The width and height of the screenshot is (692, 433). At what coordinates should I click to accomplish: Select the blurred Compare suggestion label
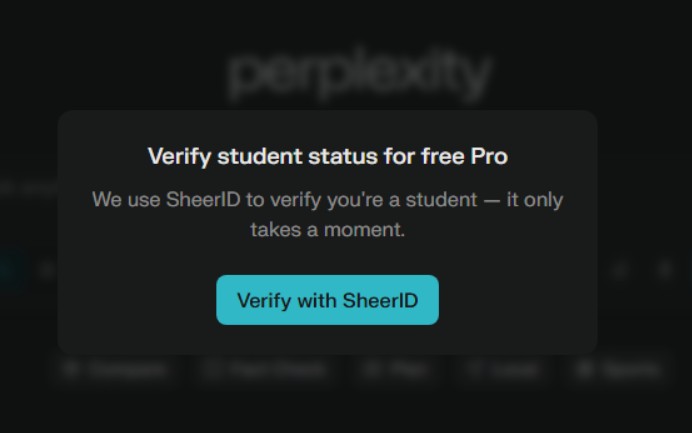pos(126,370)
